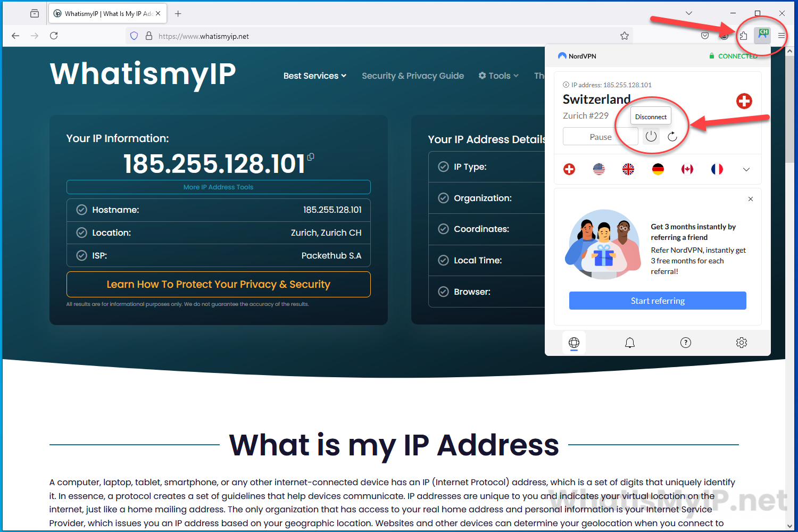798x532 pixels.
Task: Open the NordVPN notifications bell tab
Action: (x=630, y=343)
